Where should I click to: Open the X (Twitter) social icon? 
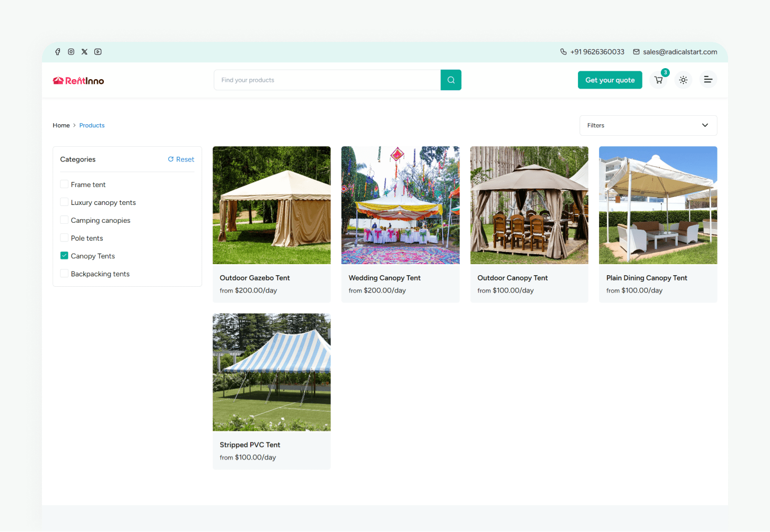pyautogui.click(x=84, y=52)
